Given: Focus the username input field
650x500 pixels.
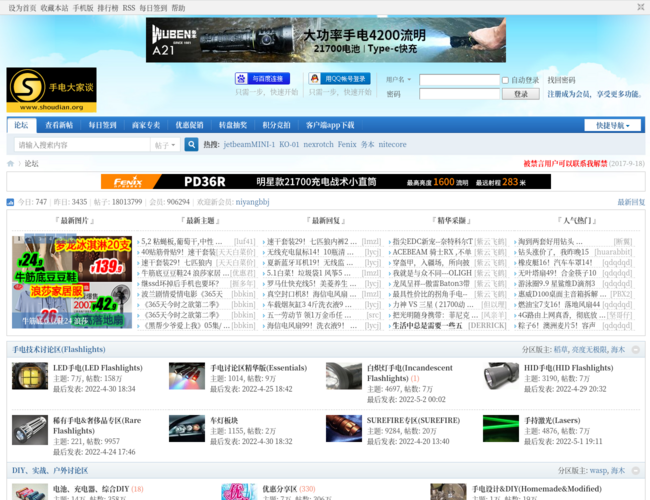Looking at the screenshot, I should click(x=459, y=80).
